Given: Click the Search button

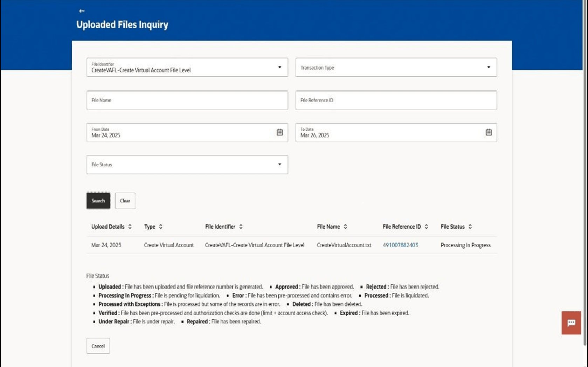Looking at the screenshot, I should [x=98, y=201].
